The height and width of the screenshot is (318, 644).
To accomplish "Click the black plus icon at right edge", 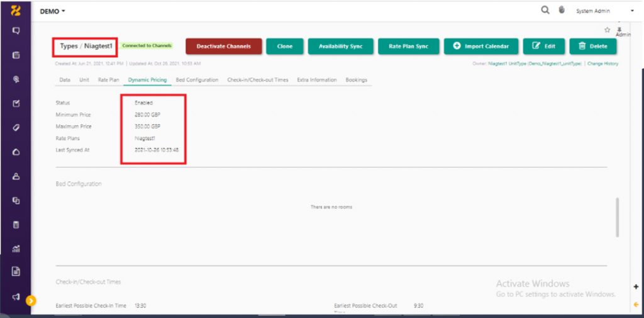I will point(636,287).
